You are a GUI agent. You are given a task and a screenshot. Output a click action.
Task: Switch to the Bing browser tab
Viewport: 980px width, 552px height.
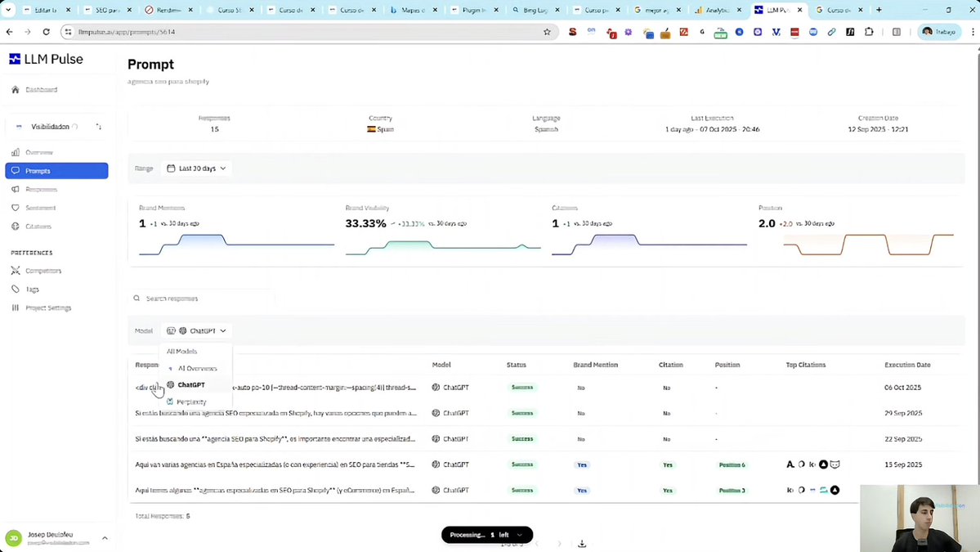535,10
